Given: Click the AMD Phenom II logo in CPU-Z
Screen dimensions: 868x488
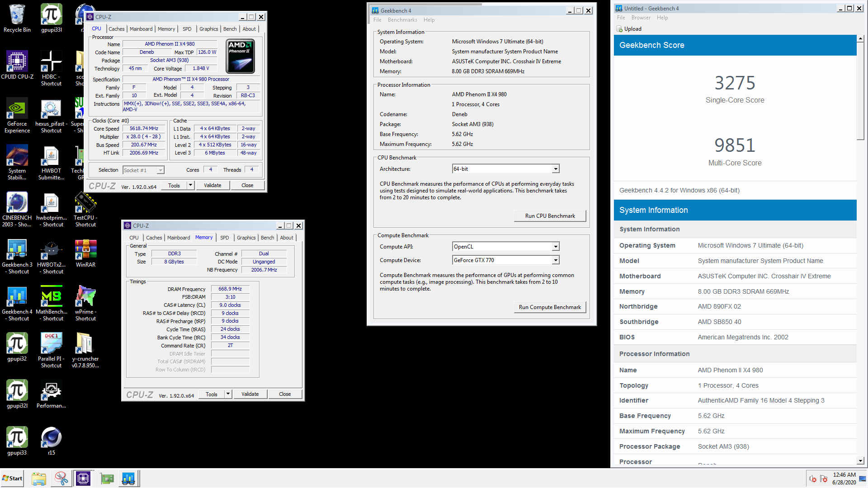Looking at the screenshot, I should (x=241, y=56).
